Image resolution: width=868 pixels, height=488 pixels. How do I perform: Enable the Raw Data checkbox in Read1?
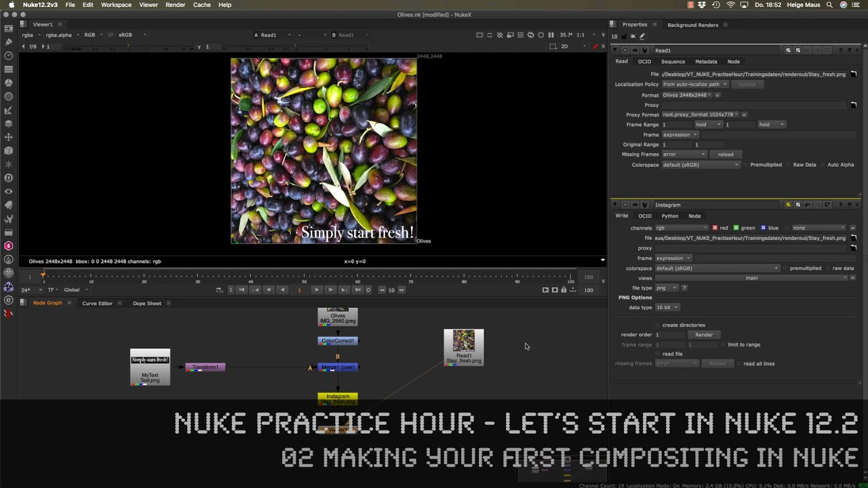pyautogui.click(x=789, y=165)
